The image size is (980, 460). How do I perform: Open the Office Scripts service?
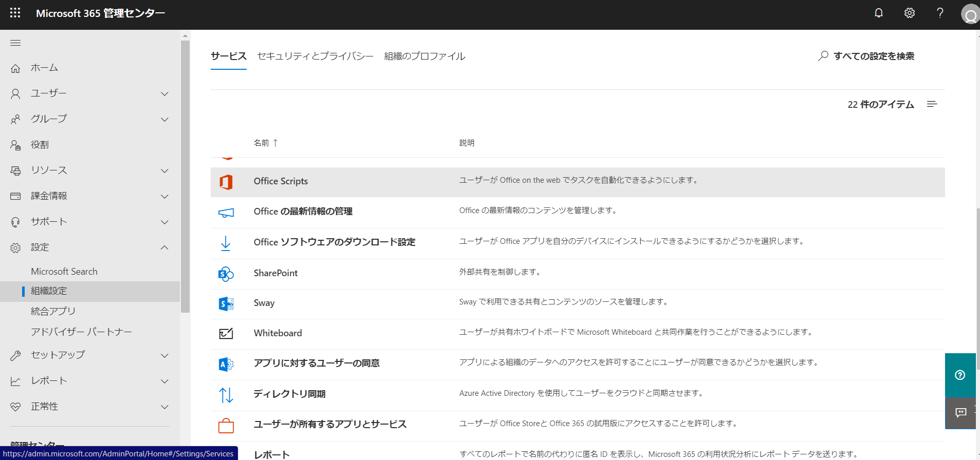[x=281, y=181]
